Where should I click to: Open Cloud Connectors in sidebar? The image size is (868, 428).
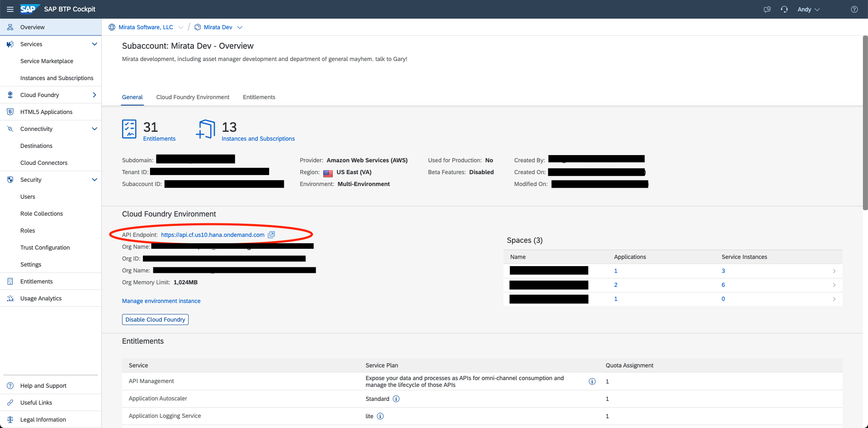(44, 163)
